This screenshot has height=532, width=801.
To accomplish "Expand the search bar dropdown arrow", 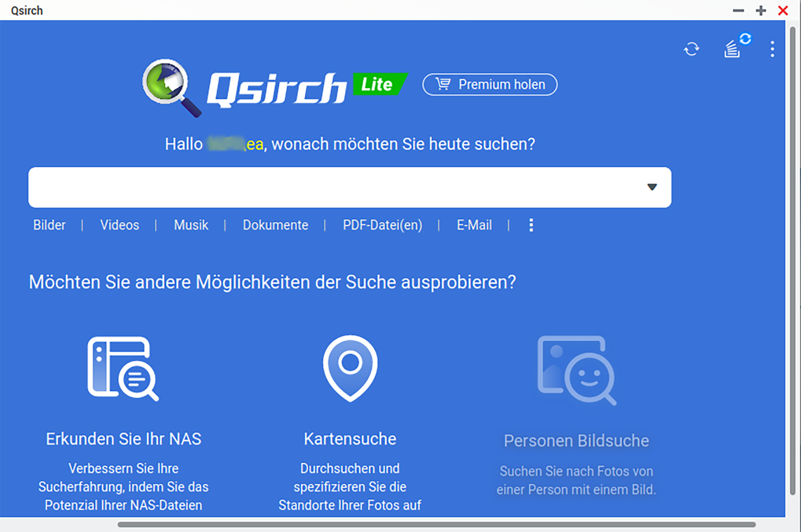I will pos(652,187).
